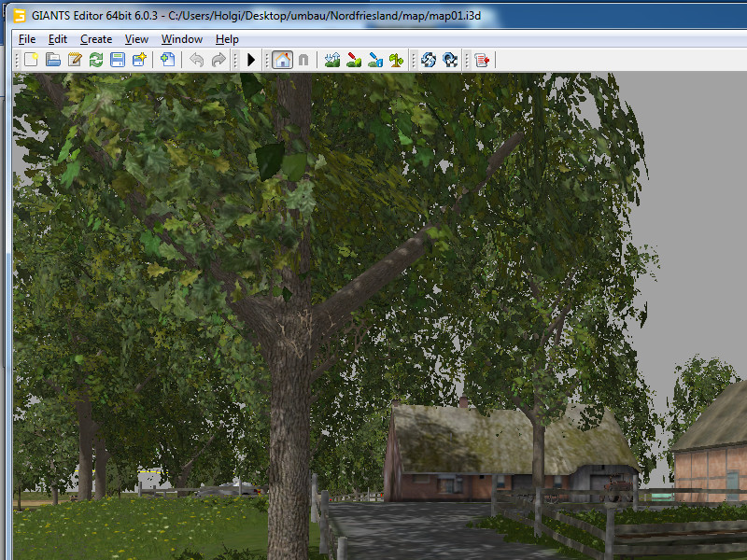
Task: Open the File menu
Action: pyautogui.click(x=27, y=39)
